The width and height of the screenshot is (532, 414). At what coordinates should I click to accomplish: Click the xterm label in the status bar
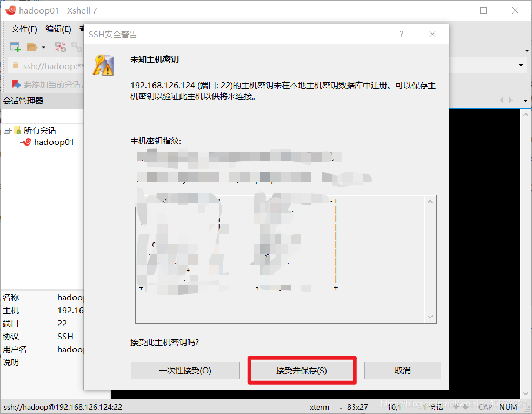pyautogui.click(x=319, y=407)
